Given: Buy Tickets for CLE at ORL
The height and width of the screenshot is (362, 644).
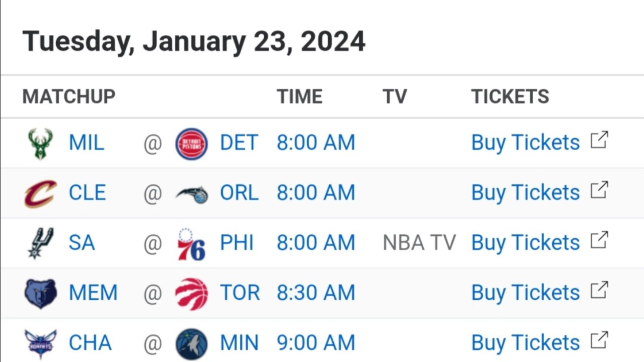Looking at the screenshot, I should click(525, 193).
